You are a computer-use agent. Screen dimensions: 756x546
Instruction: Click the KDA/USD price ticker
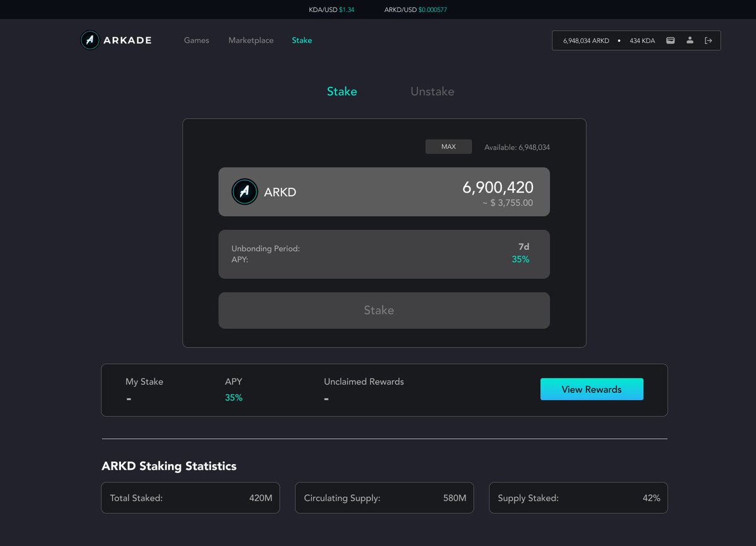(331, 9)
